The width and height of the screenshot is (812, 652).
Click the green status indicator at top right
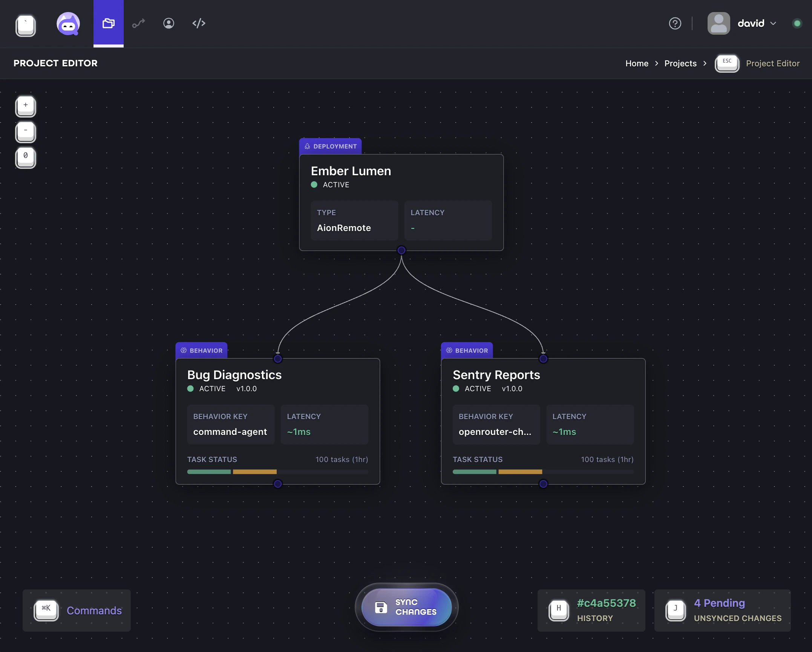tap(797, 23)
